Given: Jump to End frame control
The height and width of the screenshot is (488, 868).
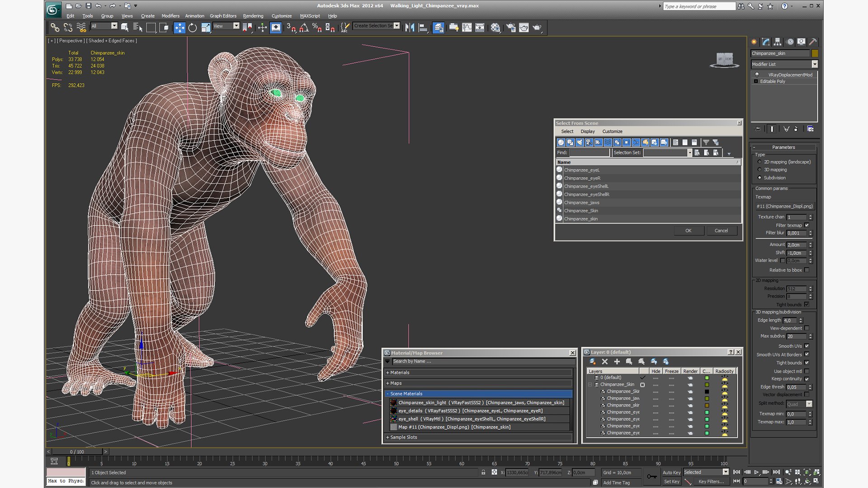Looking at the screenshot, I should coord(776,472).
